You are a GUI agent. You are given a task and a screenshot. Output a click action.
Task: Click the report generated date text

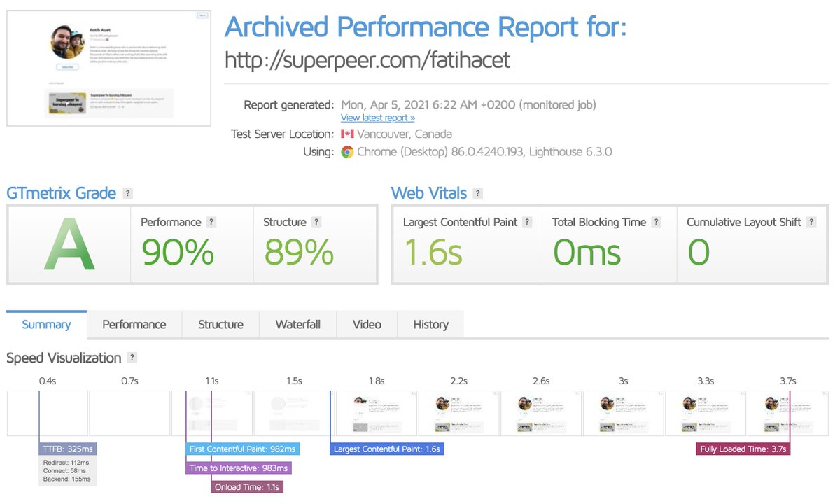pos(468,105)
